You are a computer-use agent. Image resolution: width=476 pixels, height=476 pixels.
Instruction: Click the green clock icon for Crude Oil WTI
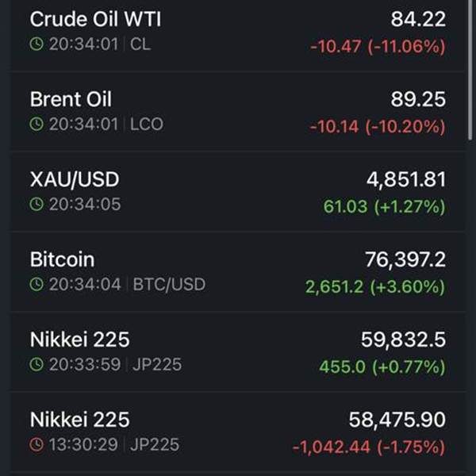36,44
